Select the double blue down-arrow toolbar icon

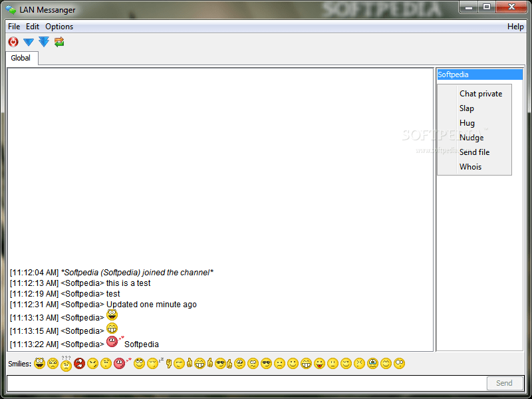click(44, 42)
